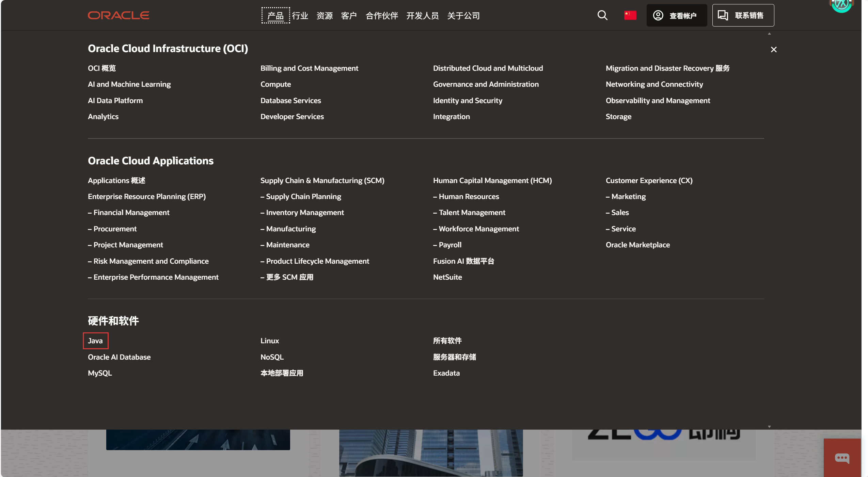
Task: Open the 查看帐户 account button
Action: pos(676,15)
